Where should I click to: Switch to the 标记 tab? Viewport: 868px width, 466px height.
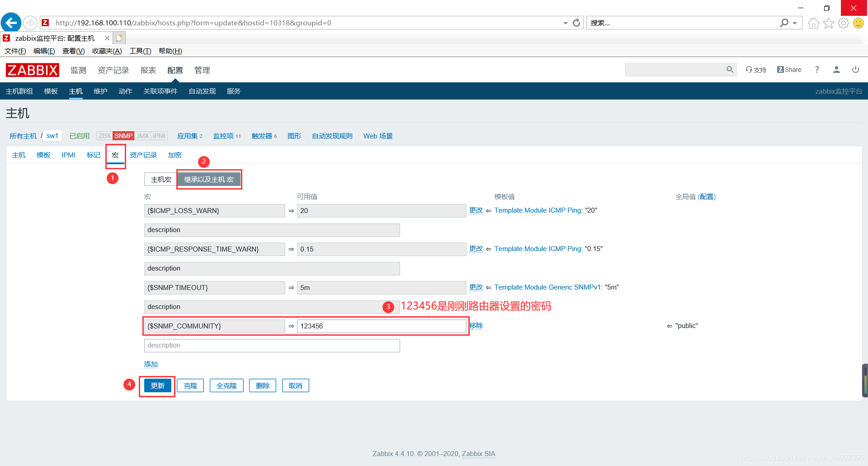(94, 155)
